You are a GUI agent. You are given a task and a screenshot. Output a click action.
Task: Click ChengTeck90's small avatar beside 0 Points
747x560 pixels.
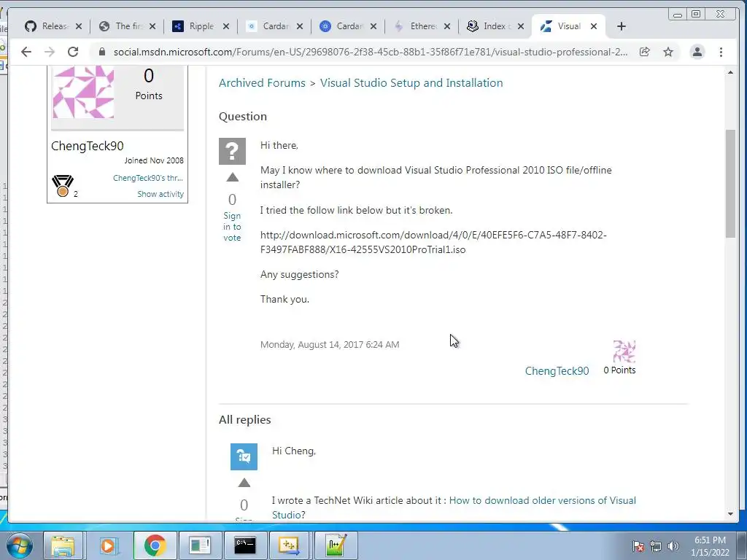click(x=624, y=351)
